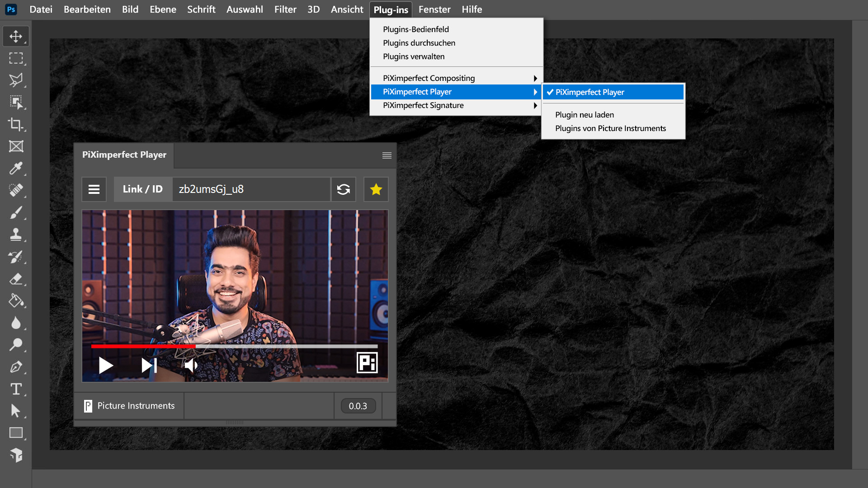Select the Clone Stamp tool
The image size is (868, 488).
pos(16,235)
